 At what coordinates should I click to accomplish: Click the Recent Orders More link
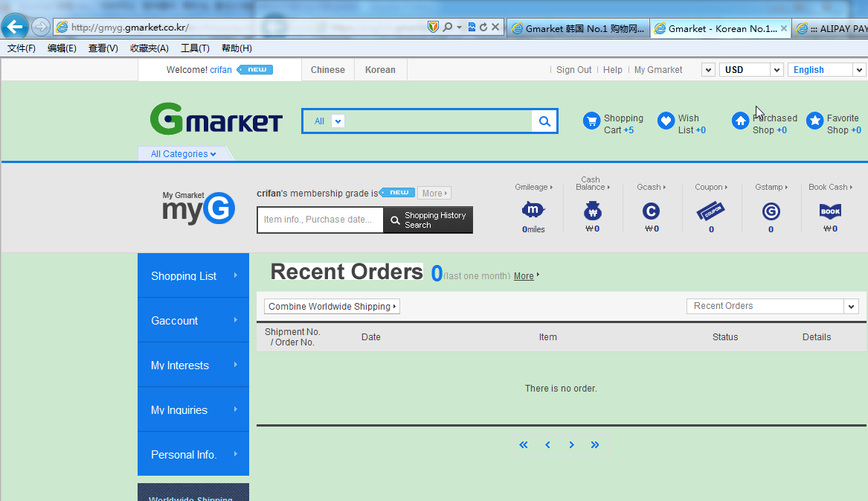(524, 276)
